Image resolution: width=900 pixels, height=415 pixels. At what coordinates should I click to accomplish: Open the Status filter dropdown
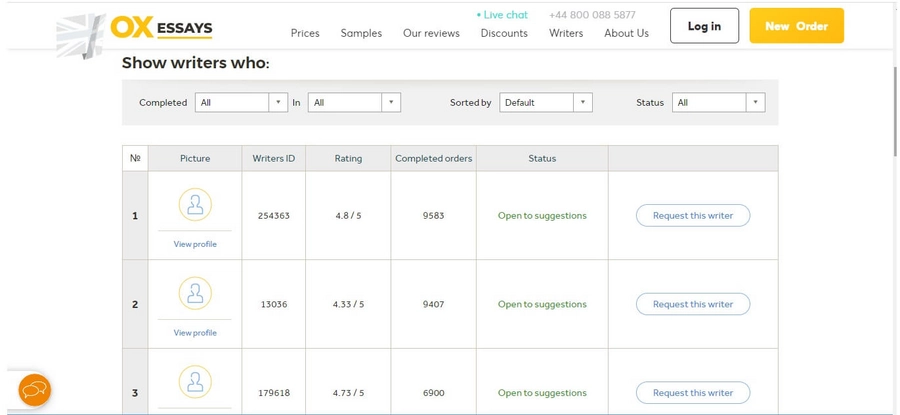(x=719, y=103)
